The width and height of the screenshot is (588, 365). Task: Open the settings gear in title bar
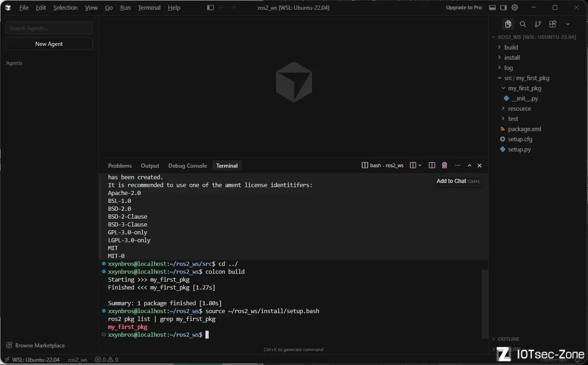coord(515,7)
